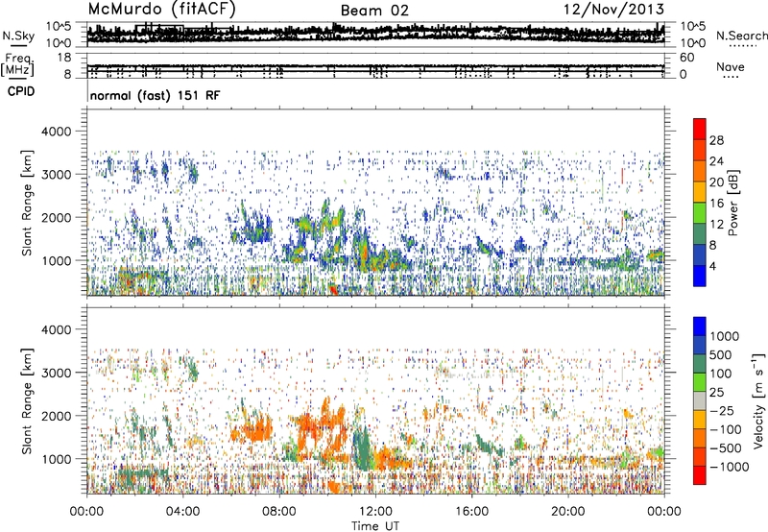The image size is (768, 532).
Task: Click the noise trace in the N.Sky panel
Action: pos(375,33)
